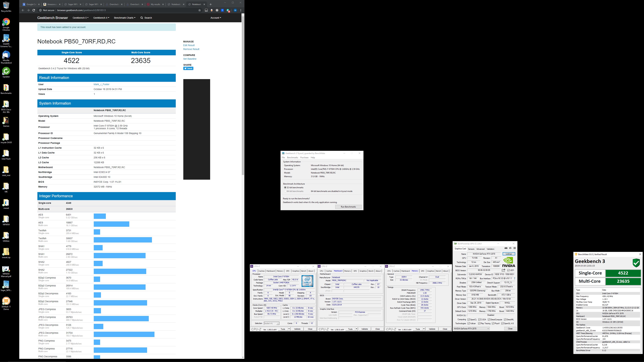Viewport: 644px width, 362px height.
Task: Toggle the DirectML checkbox in GPU-Z
Action: click(505, 320)
